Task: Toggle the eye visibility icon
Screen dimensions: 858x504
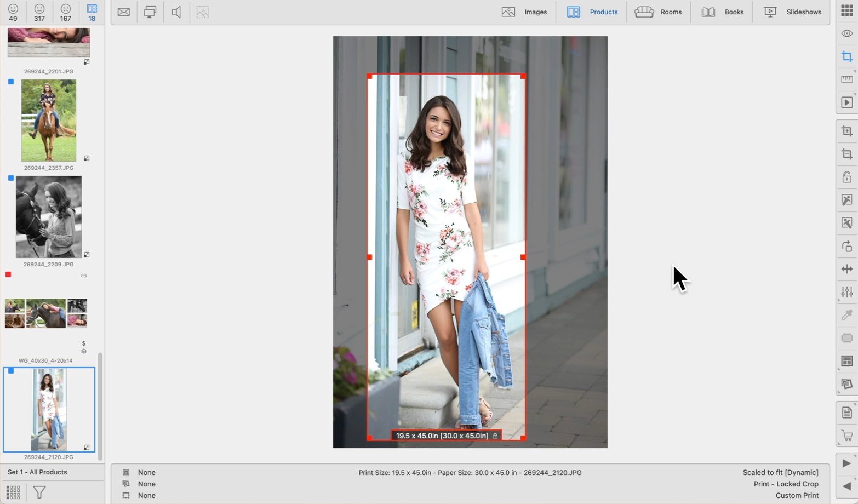Action: (x=846, y=33)
